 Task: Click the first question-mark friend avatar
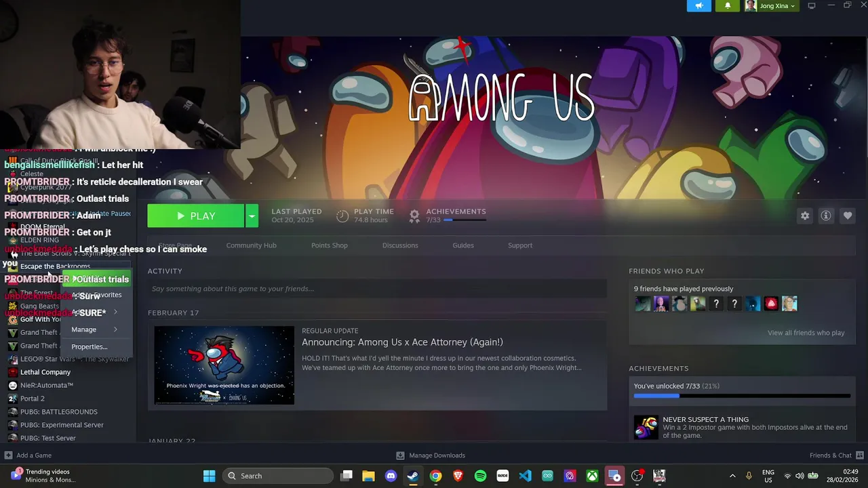(x=716, y=304)
